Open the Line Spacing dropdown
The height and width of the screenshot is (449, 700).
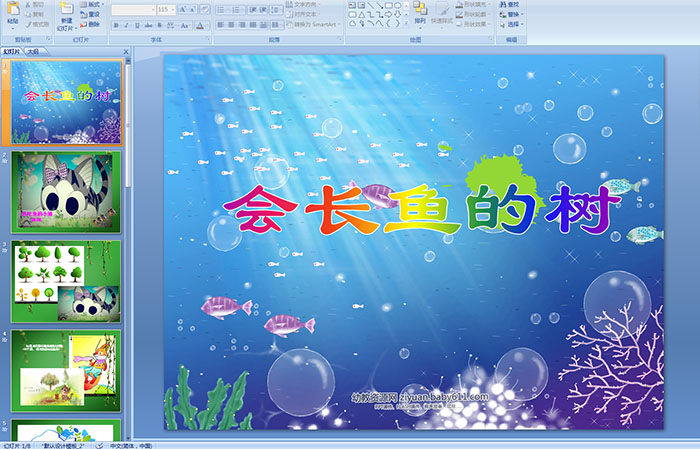pos(276,9)
